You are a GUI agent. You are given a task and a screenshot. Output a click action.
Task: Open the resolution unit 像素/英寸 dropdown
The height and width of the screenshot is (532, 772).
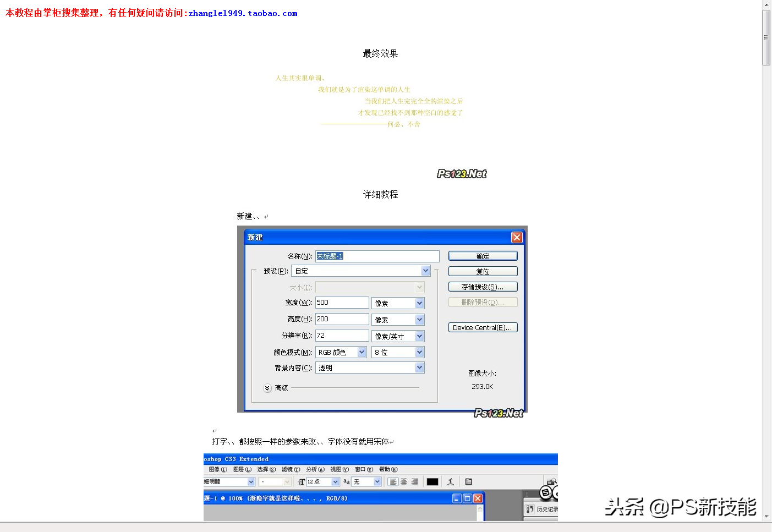(419, 336)
